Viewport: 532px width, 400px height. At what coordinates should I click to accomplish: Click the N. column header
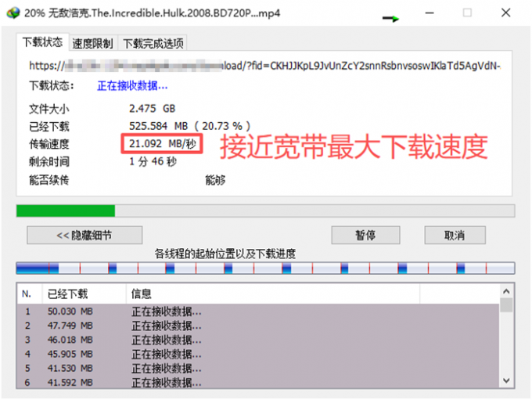[30, 294]
